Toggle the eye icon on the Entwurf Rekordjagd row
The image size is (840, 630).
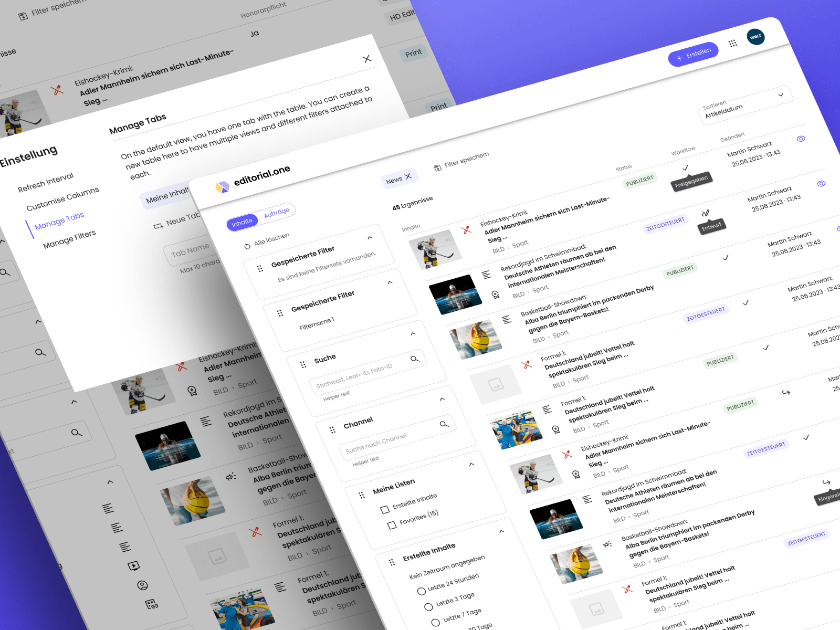tap(821, 184)
